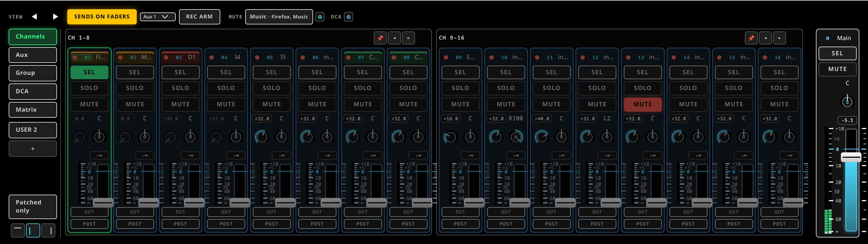Click the pan knob on channel 10

[x=516, y=137]
